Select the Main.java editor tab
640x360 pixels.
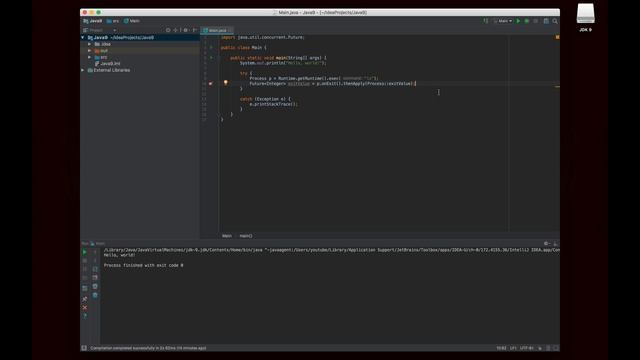(217, 30)
